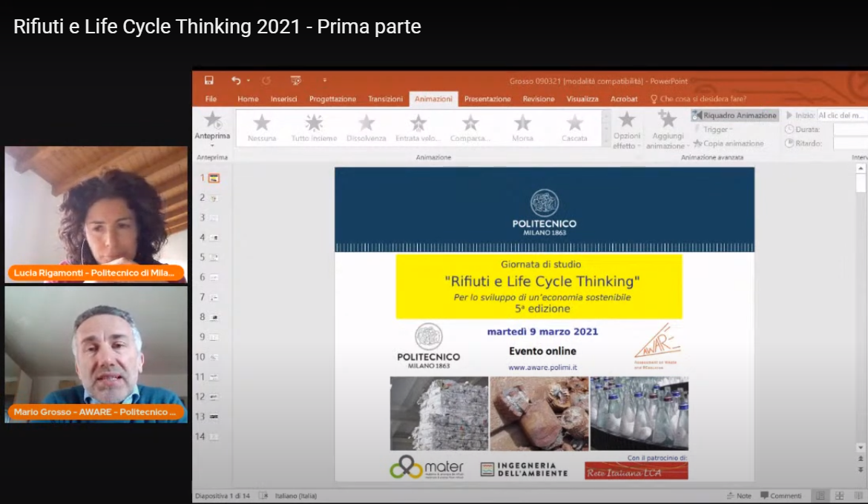Switch to the Home tab
Viewport: 868px width, 504px height.
248,99
